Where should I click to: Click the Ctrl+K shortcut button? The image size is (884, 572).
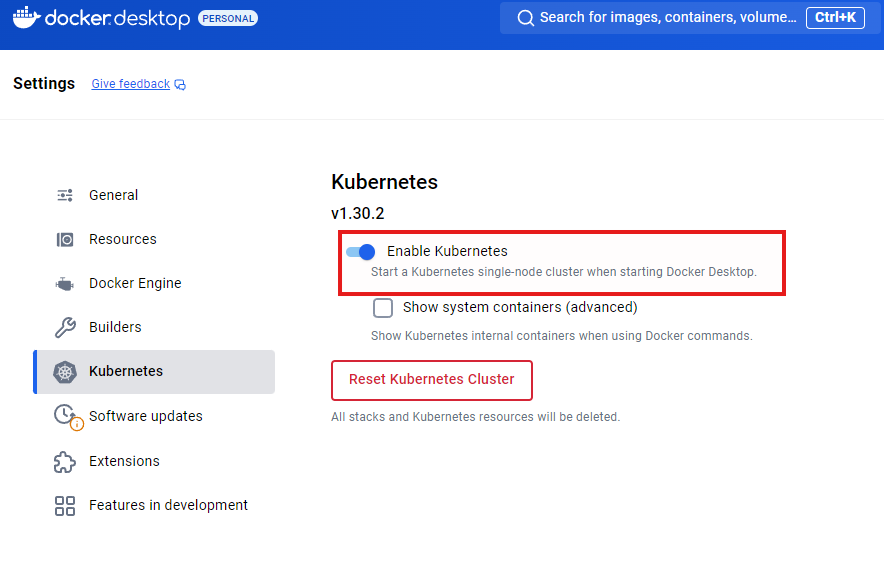(x=835, y=18)
